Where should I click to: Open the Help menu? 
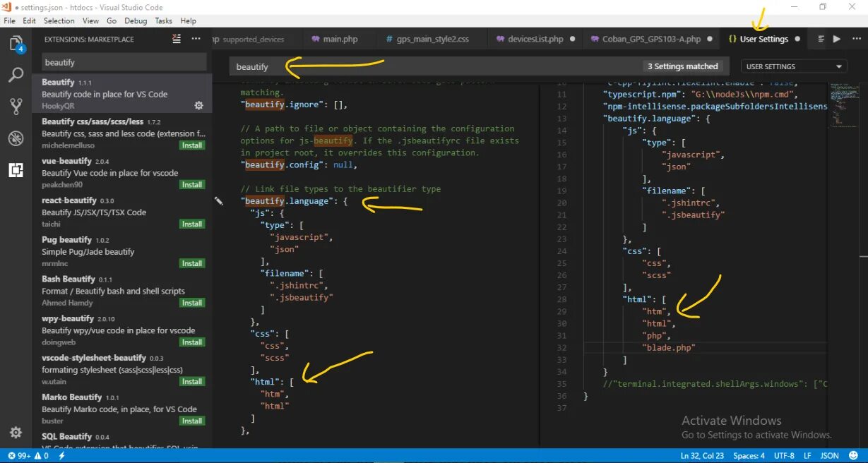(188, 21)
